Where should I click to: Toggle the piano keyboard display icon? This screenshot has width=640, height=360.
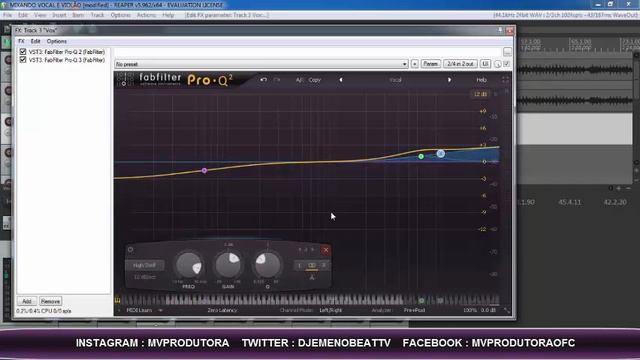(x=118, y=300)
